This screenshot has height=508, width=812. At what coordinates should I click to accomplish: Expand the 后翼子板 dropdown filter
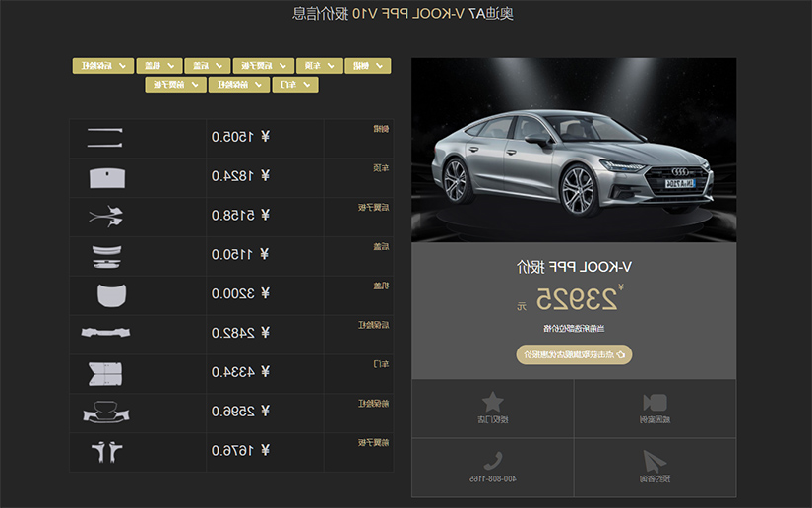coord(263,66)
